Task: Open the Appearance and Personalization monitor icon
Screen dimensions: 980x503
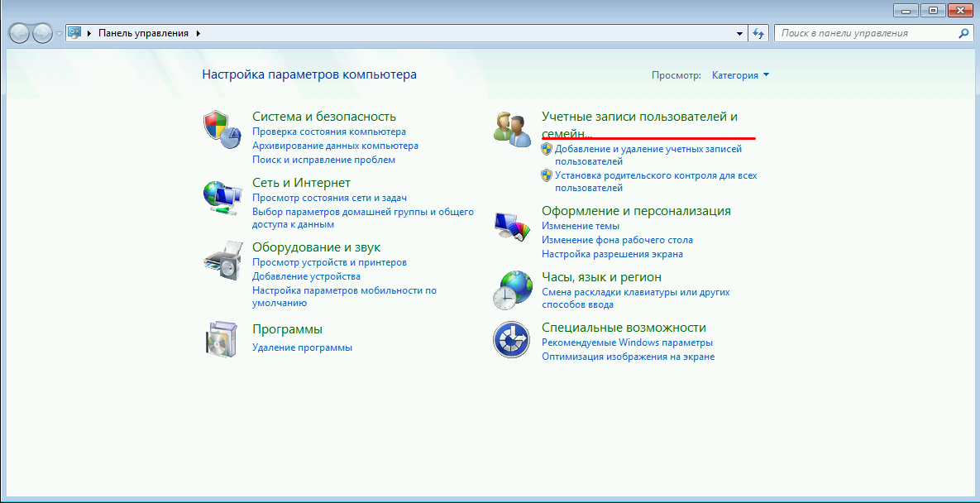Action: (x=511, y=225)
